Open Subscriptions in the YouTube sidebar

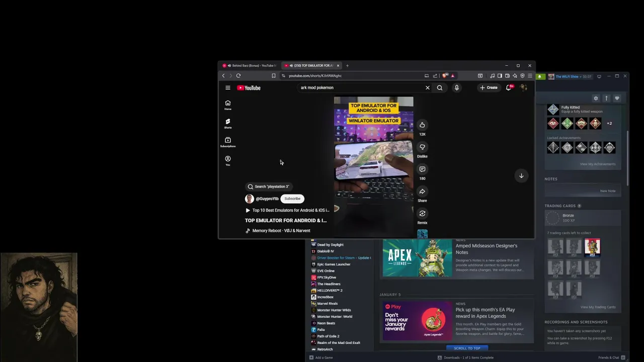227,142
